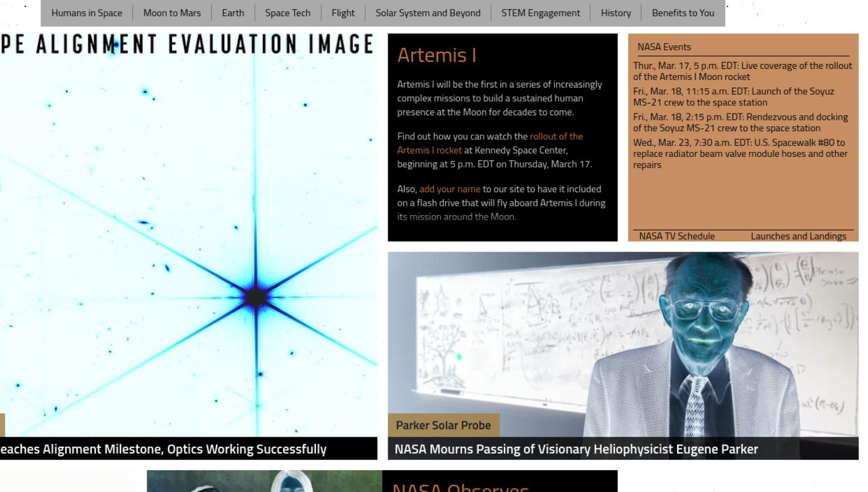Screen dimensions: 868x492
Task: Open the telescope alignment evaluation image
Action: point(189,235)
